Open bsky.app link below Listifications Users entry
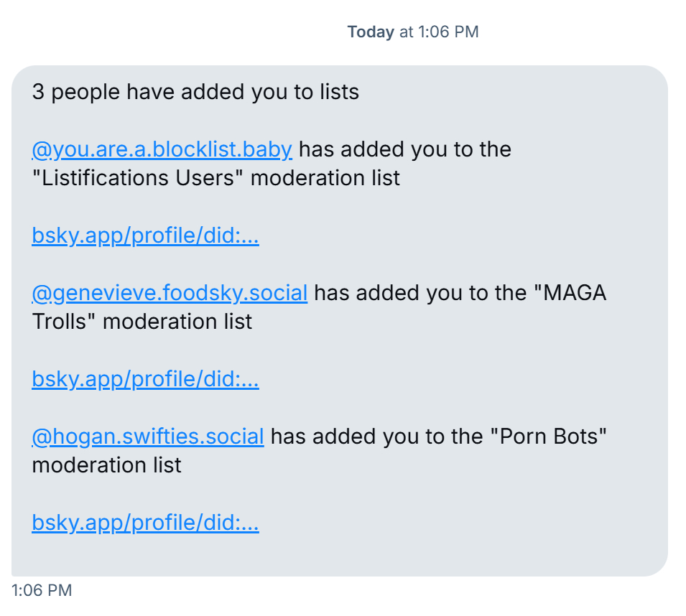Viewport: 686px width, 616px height. click(x=145, y=235)
